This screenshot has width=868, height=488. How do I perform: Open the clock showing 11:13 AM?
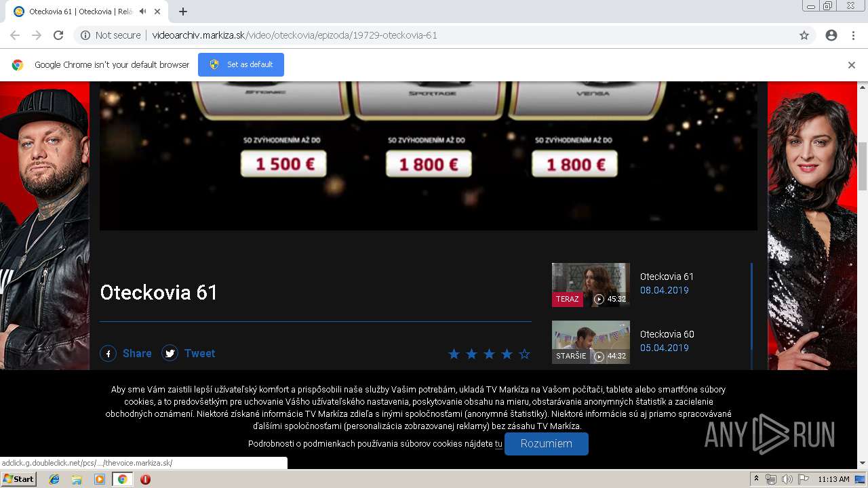[833, 479]
